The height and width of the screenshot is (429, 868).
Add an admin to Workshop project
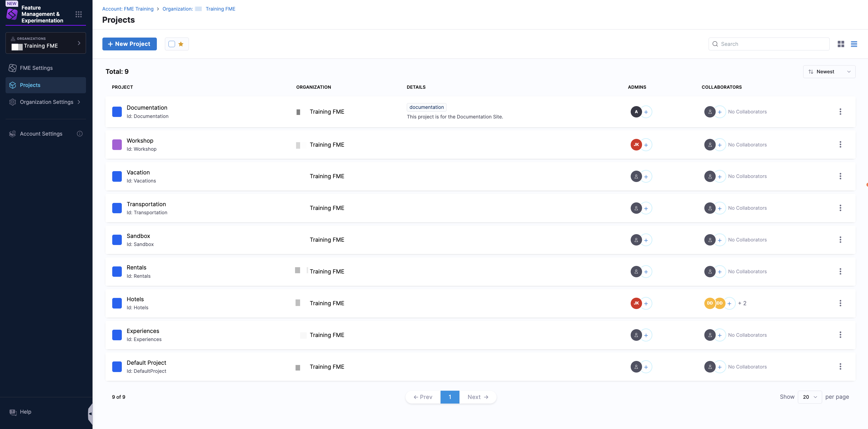pos(646,145)
